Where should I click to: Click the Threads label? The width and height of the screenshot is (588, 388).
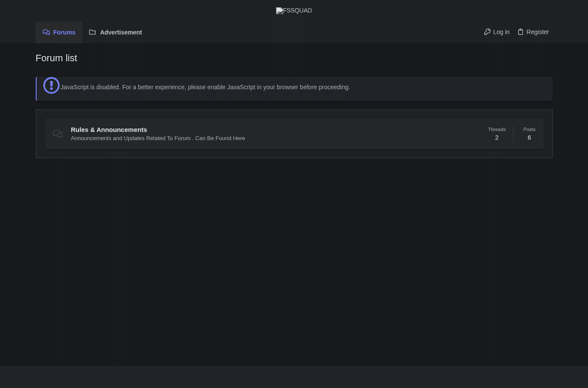tap(497, 129)
